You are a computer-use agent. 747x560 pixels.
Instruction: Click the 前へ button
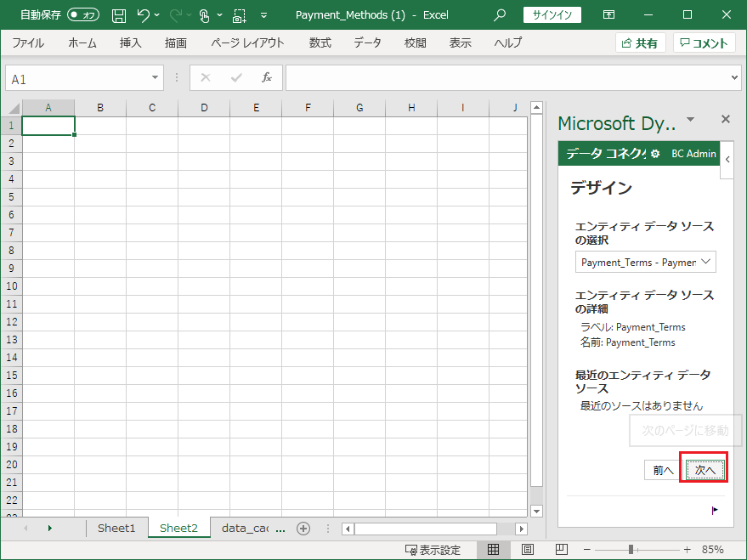click(663, 471)
